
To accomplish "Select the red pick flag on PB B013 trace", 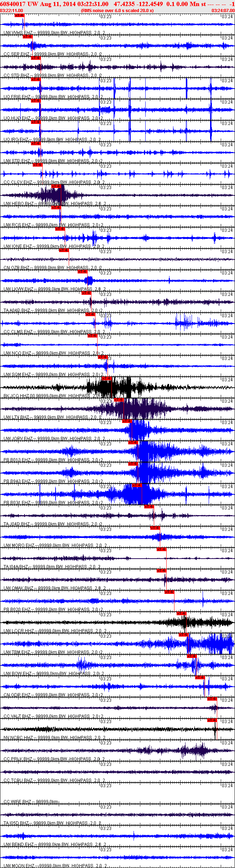I will (133, 442).
